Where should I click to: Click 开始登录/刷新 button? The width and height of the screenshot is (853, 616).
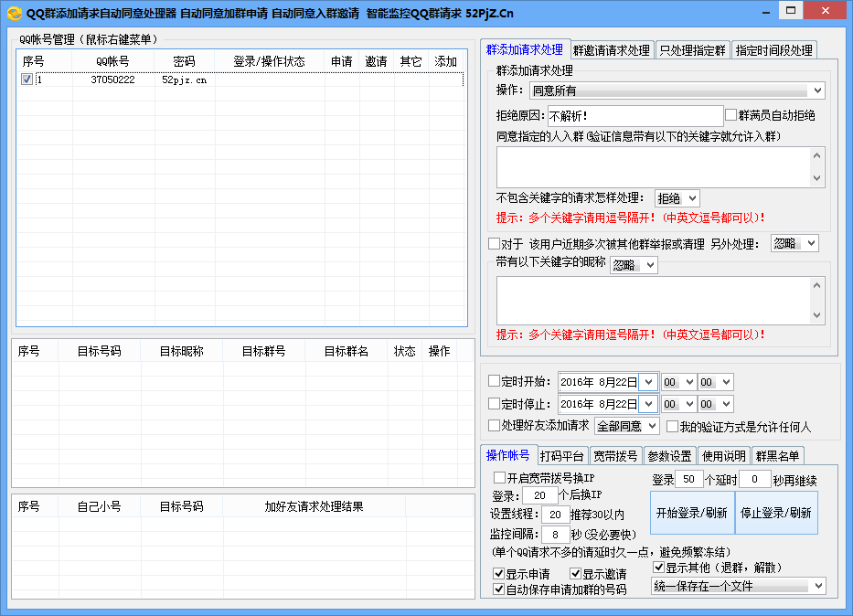[692, 513]
